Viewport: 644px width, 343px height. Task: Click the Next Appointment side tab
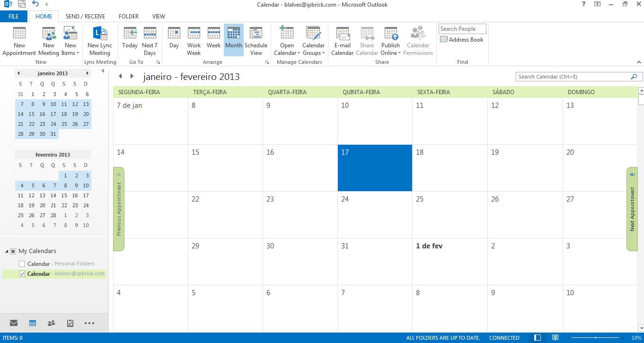click(632, 209)
